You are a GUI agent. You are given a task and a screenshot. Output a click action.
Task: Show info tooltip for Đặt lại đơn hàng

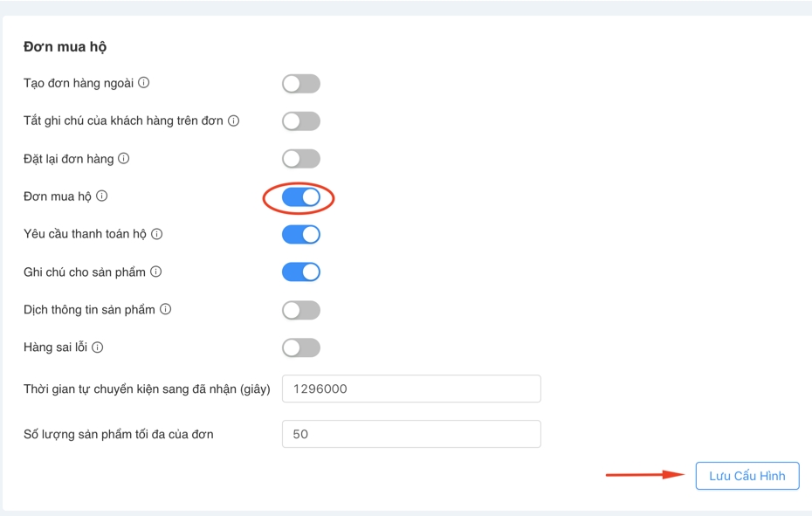coord(124,159)
